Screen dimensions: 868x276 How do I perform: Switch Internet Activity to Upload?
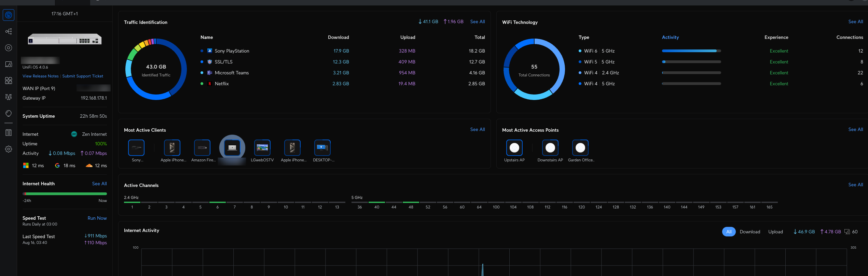[775, 232]
